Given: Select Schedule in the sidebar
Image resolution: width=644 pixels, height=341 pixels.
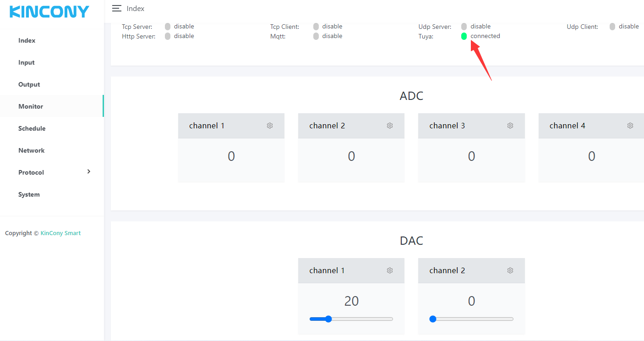Looking at the screenshot, I should [x=32, y=128].
